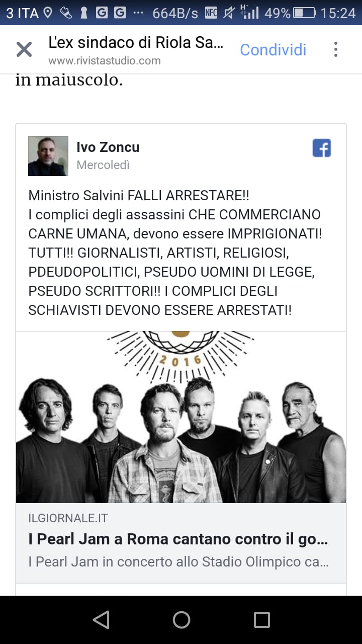
Task: Tap Android home circle button
Action: [182, 620]
